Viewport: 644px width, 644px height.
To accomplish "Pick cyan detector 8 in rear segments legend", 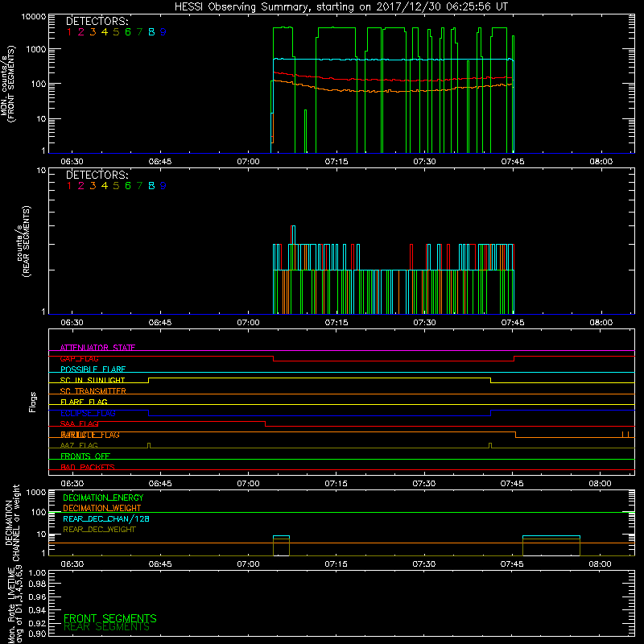I will click(x=151, y=186).
